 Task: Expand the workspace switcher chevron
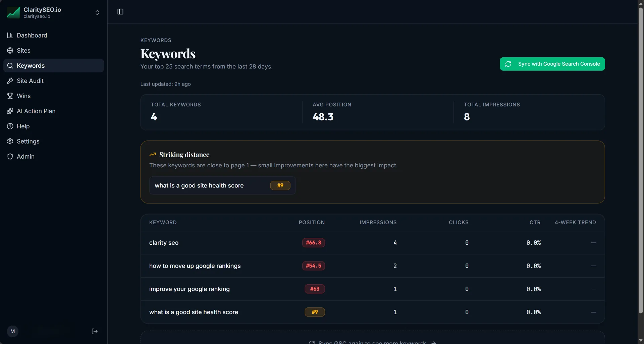[97, 12]
